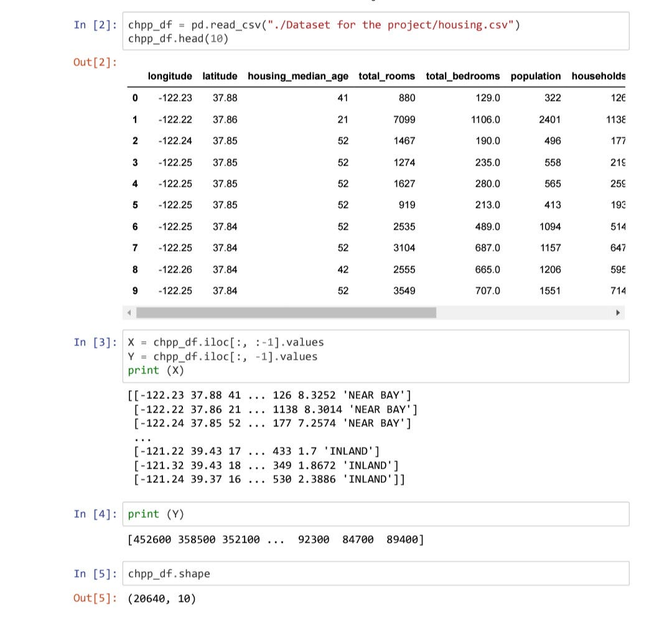Image resolution: width=672 pixels, height=636 pixels.
Task: Select the total_rooms column header
Action: 386,77
